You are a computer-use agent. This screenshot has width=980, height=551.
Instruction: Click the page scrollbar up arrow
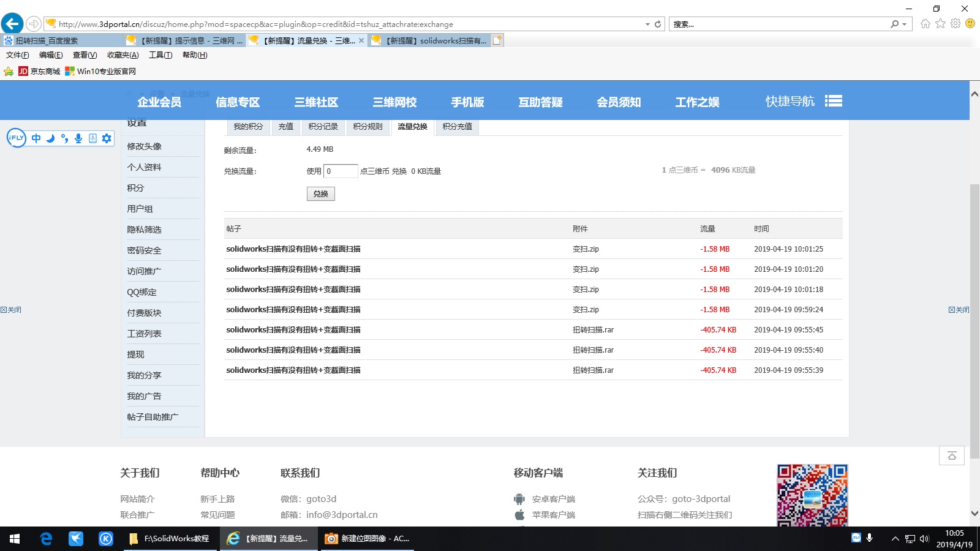pos(974,94)
